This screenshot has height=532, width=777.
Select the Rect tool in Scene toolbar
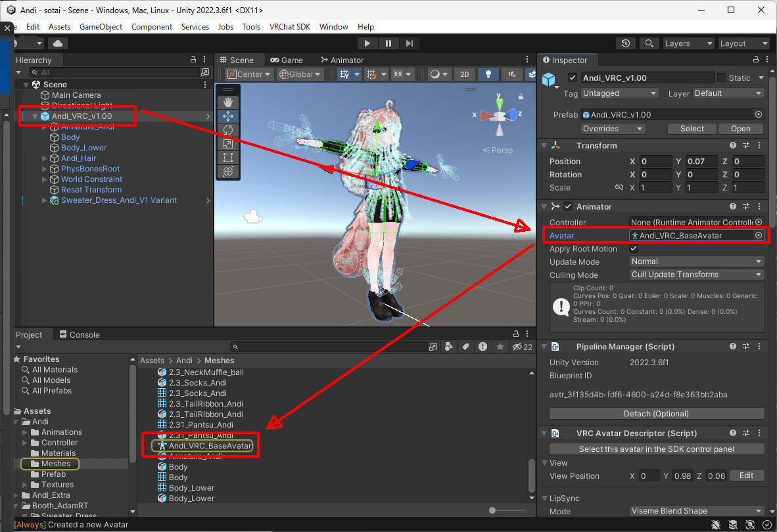228,158
